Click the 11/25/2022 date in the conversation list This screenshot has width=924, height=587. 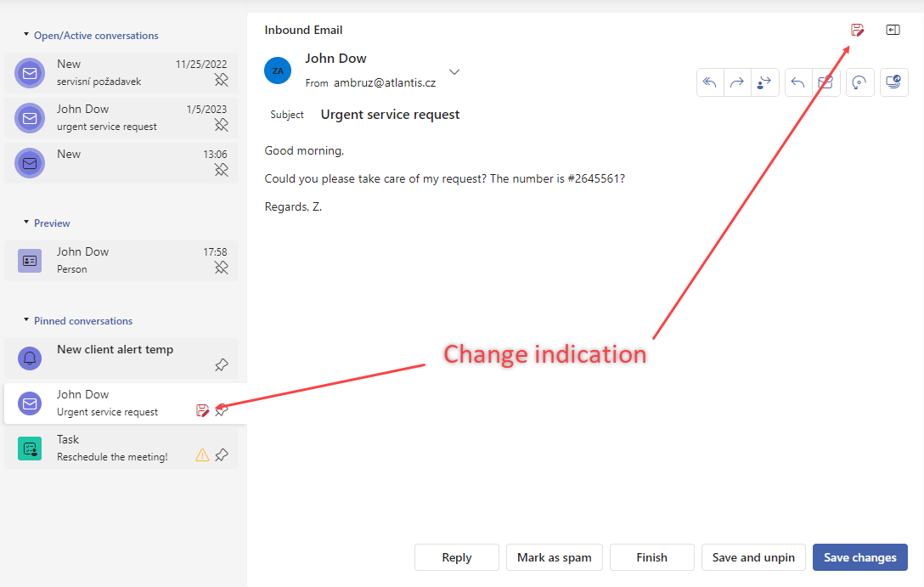point(201,65)
